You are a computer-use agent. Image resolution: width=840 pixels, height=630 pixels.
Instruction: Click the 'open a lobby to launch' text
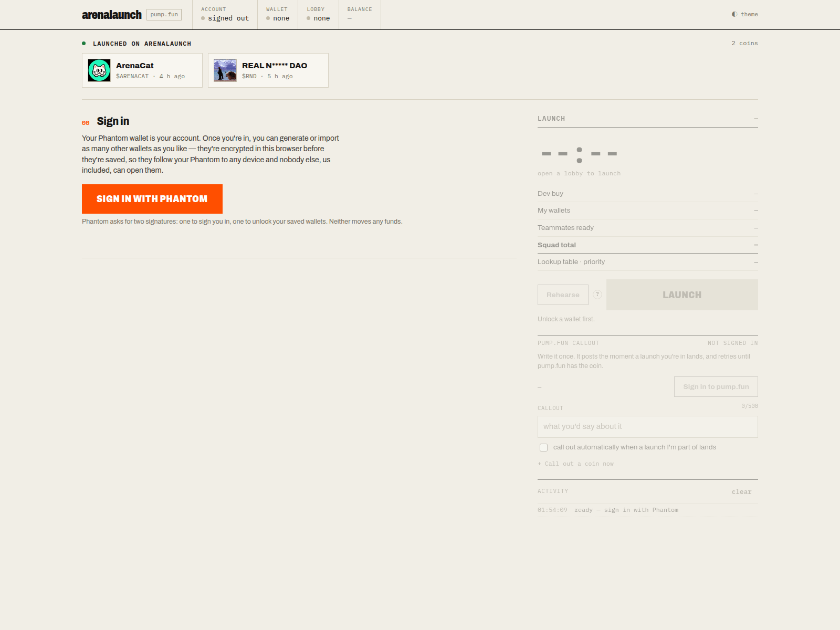pos(579,174)
